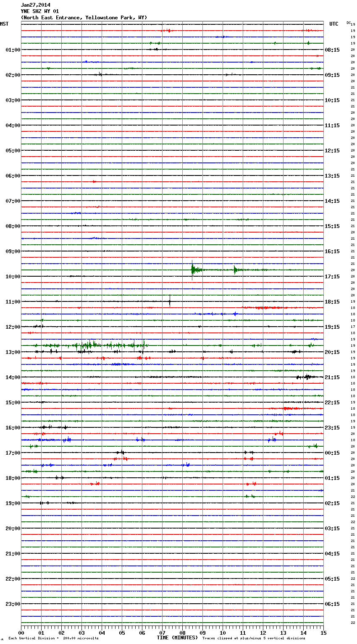The image size is (357, 644).
Task: Click the 23:15 UTC time label
Action: point(332,428)
